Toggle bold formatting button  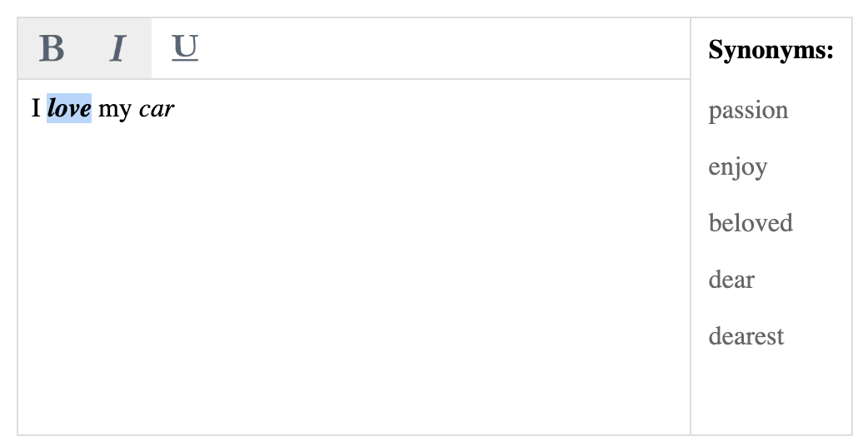click(x=52, y=49)
